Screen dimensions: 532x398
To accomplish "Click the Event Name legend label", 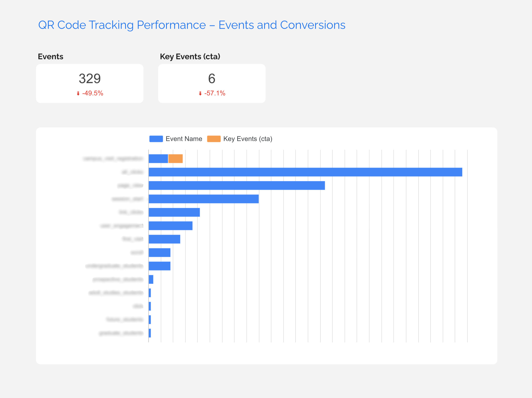I will (x=184, y=139).
